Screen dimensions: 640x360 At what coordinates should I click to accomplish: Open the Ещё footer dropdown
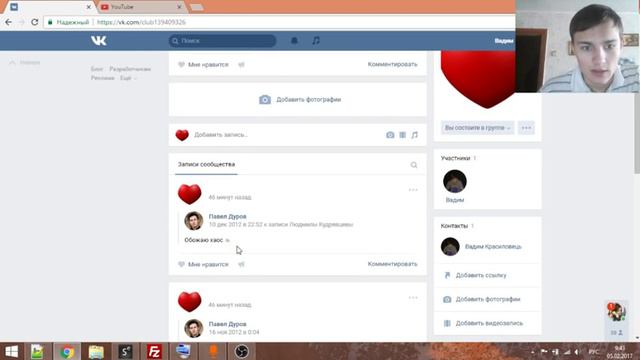127,78
